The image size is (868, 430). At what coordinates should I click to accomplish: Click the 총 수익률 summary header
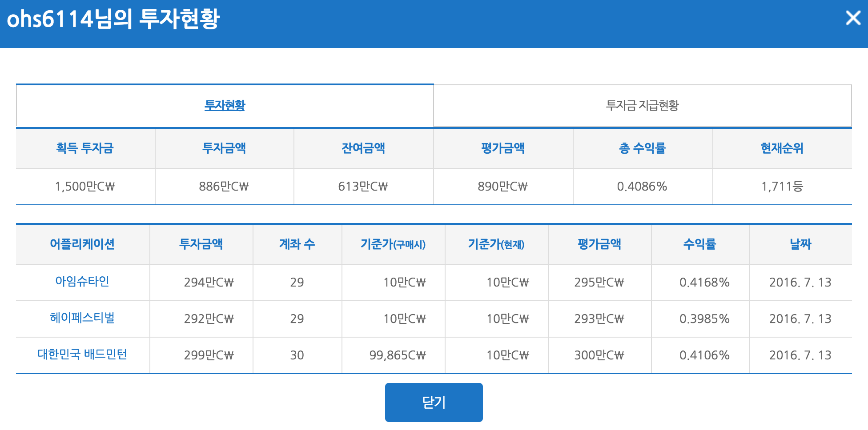click(642, 148)
